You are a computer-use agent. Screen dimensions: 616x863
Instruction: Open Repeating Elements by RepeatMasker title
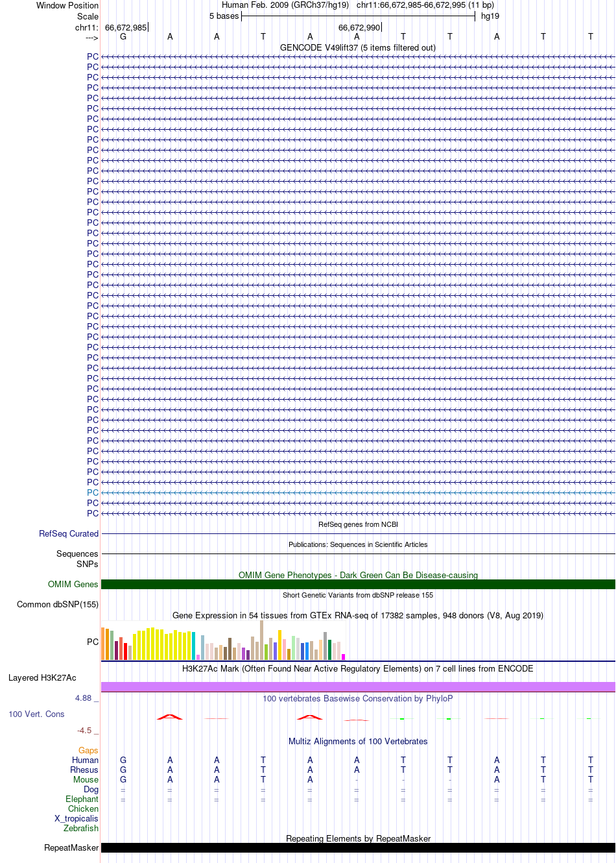[x=358, y=838]
